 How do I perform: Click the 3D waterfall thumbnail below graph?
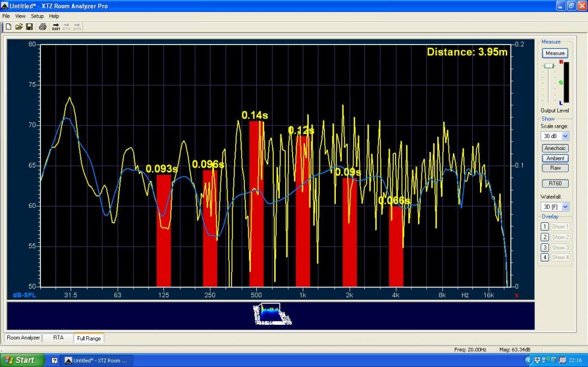pyautogui.click(x=272, y=314)
